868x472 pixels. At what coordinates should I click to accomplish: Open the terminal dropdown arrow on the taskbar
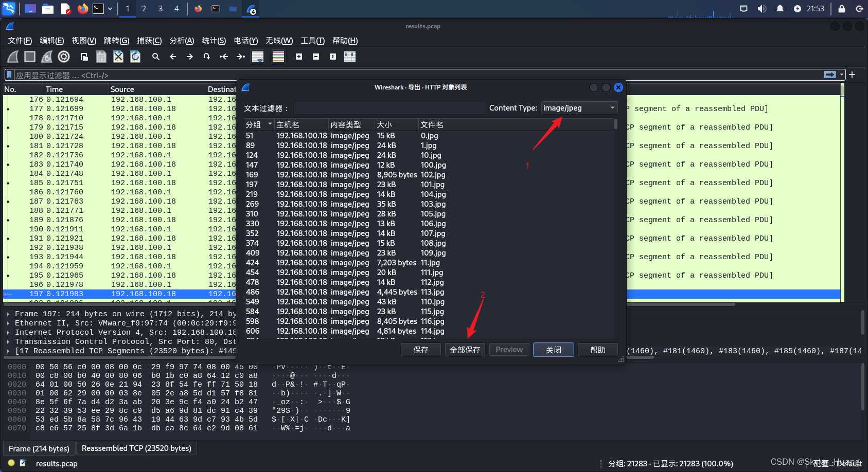click(110, 9)
